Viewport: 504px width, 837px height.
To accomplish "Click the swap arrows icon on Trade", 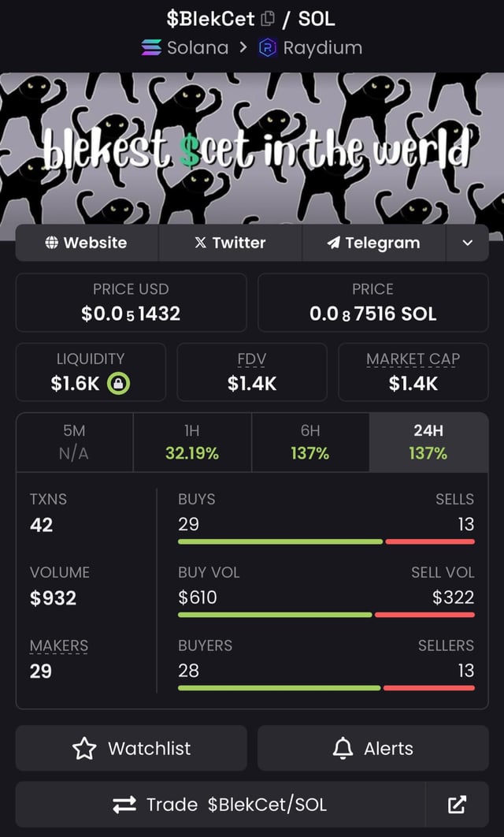I will 124,805.
